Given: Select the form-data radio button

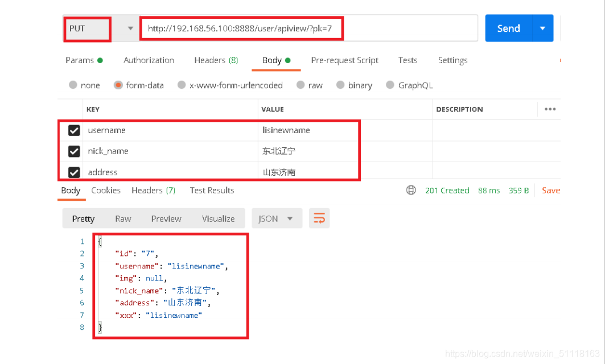Looking at the screenshot, I should [x=118, y=85].
